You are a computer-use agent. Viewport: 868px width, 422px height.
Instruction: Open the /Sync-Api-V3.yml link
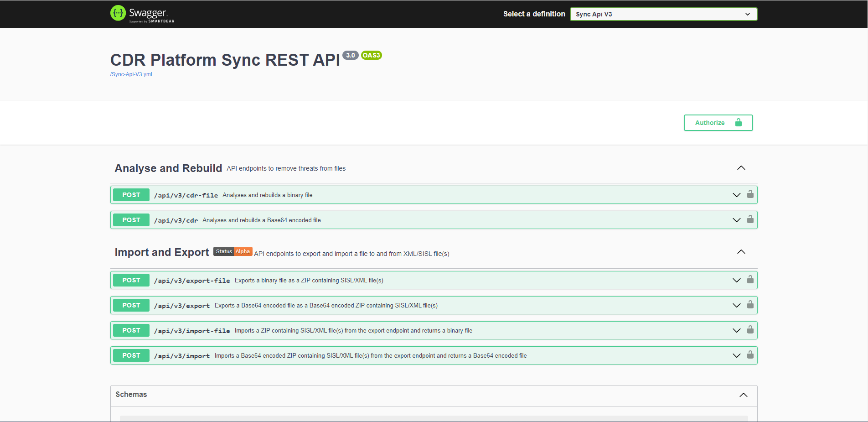131,74
